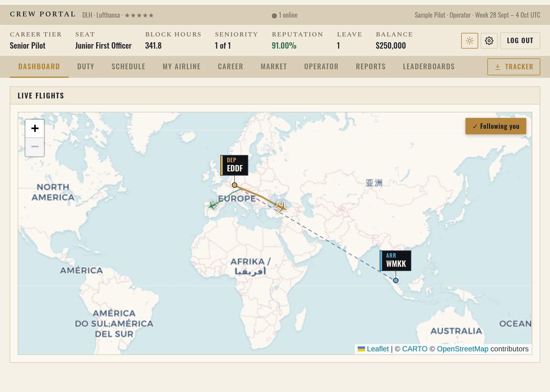Open the My Airline tab

182,67
